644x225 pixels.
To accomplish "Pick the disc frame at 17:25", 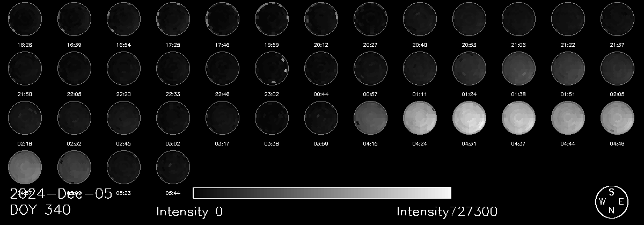I will 173,19.
